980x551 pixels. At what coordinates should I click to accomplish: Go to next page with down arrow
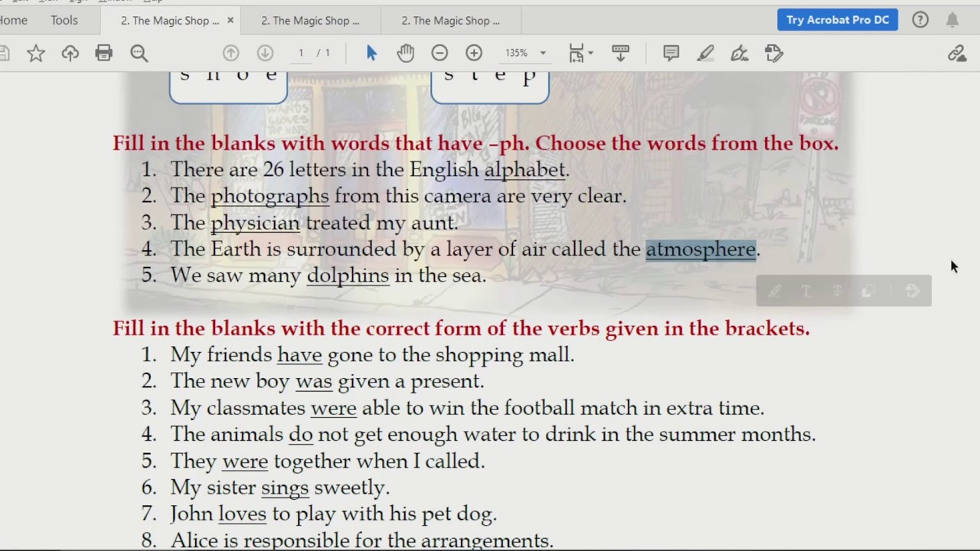tap(265, 53)
